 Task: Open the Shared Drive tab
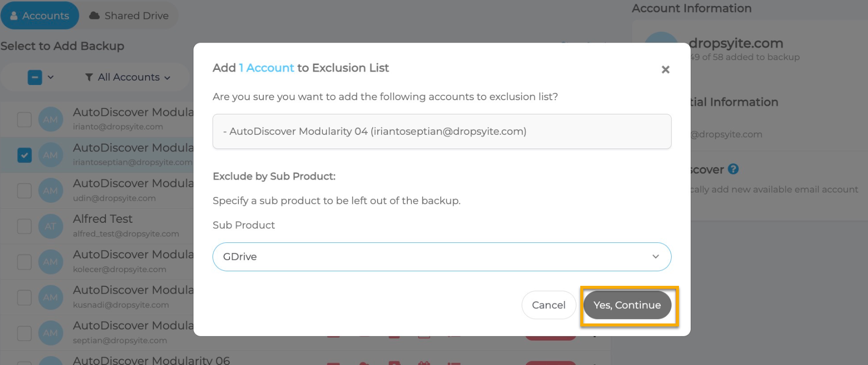(129, 16)
